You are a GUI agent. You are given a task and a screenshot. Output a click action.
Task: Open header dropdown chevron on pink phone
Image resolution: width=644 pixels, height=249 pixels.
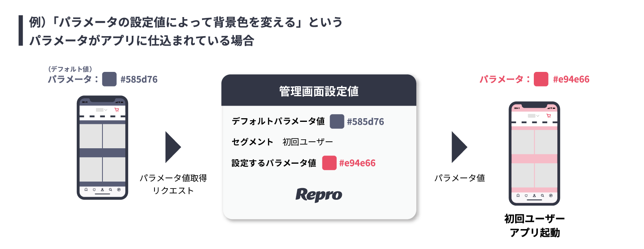(x=537, y=116)
